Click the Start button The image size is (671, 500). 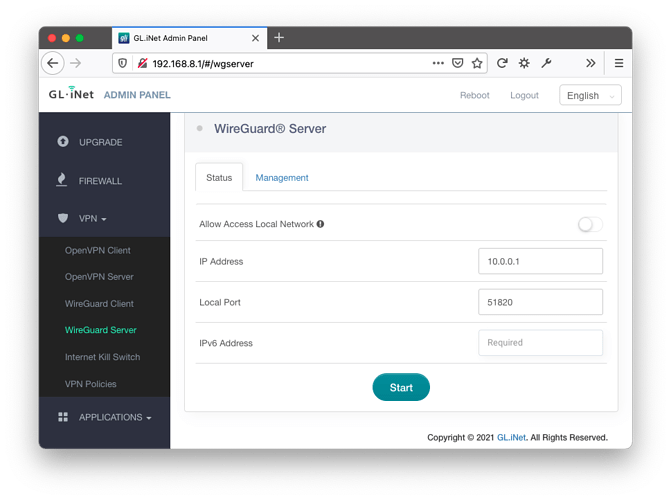click(401, 387)
